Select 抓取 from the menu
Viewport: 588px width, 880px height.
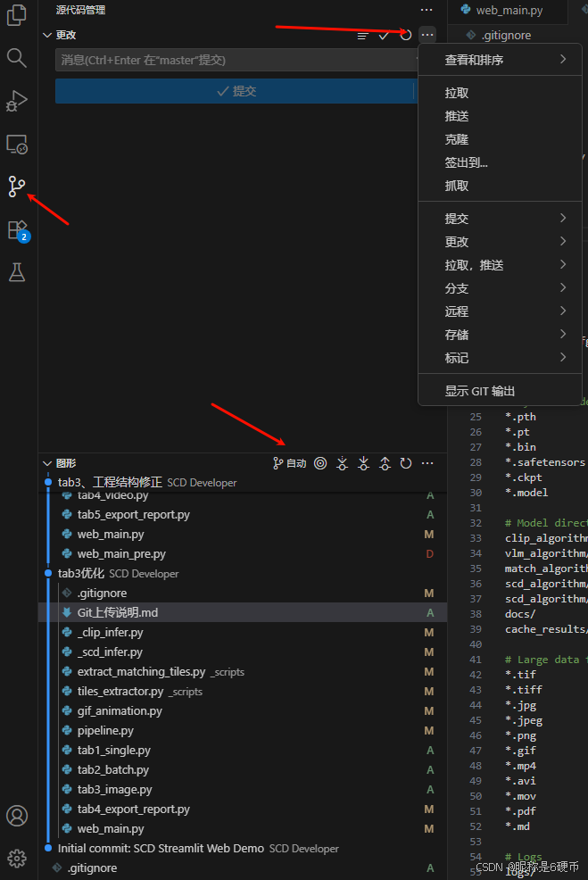[500, 186]
